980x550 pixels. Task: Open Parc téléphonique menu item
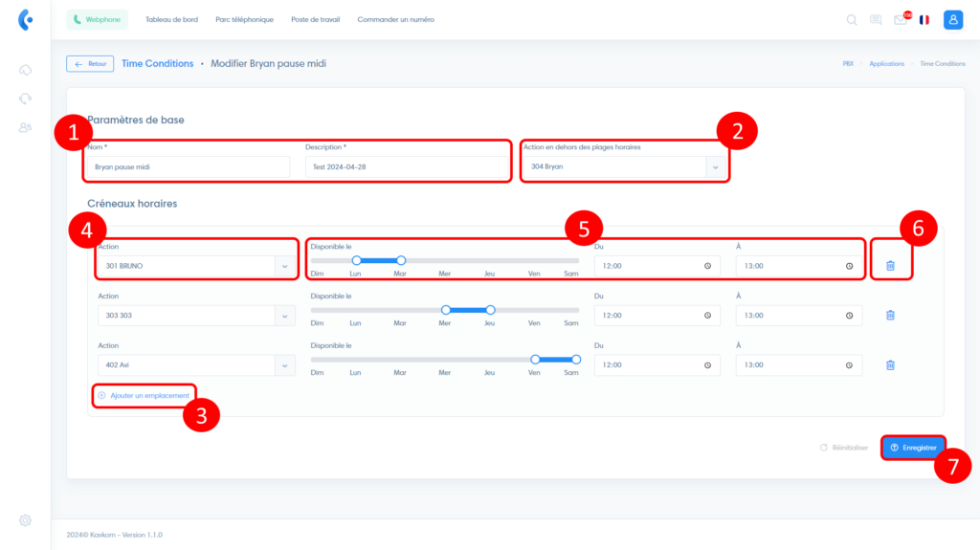click(x=244, y=19)
